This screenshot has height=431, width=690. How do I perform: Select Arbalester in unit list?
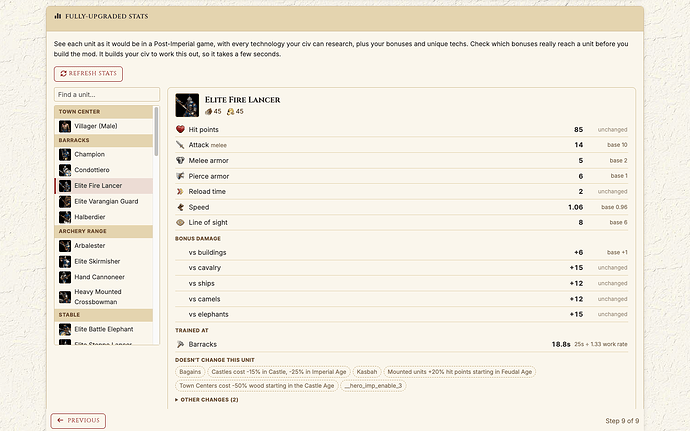pos(103,246)
